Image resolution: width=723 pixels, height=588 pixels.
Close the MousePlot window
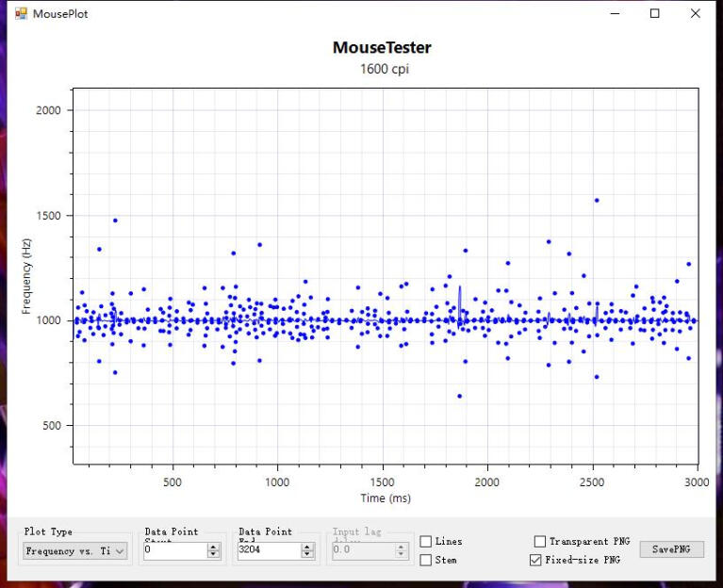pyautogui.click(x=696, y=14)
